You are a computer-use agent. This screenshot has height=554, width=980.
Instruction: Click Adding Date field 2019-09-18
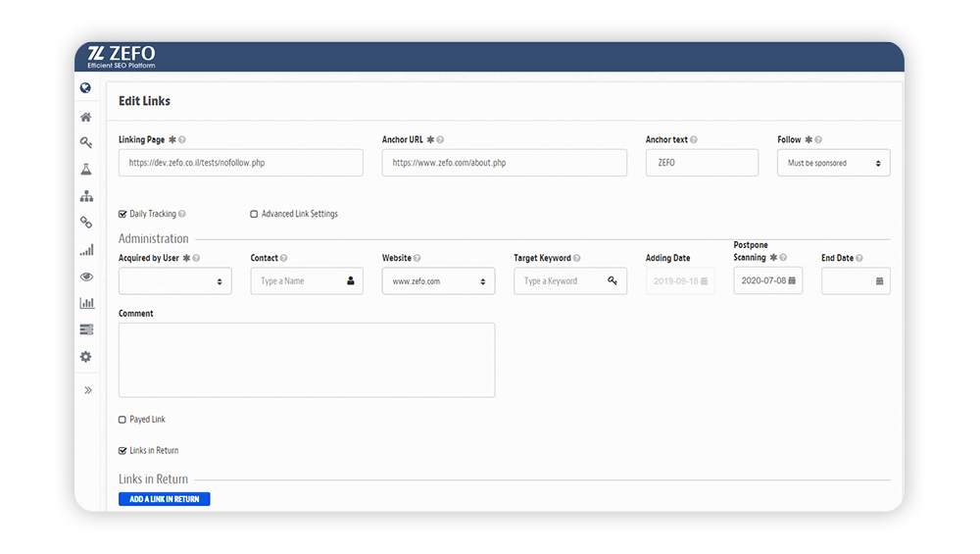click(680, 281)
